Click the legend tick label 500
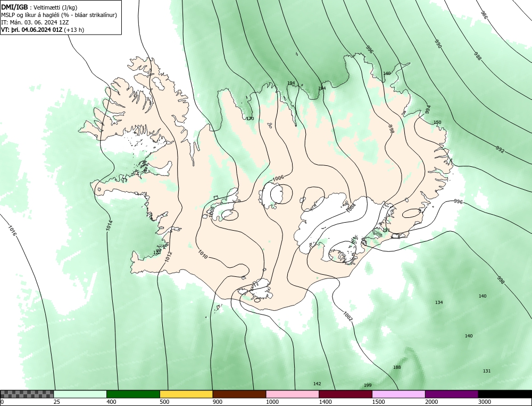Screen dimensions: 532x406 [164, 402]
